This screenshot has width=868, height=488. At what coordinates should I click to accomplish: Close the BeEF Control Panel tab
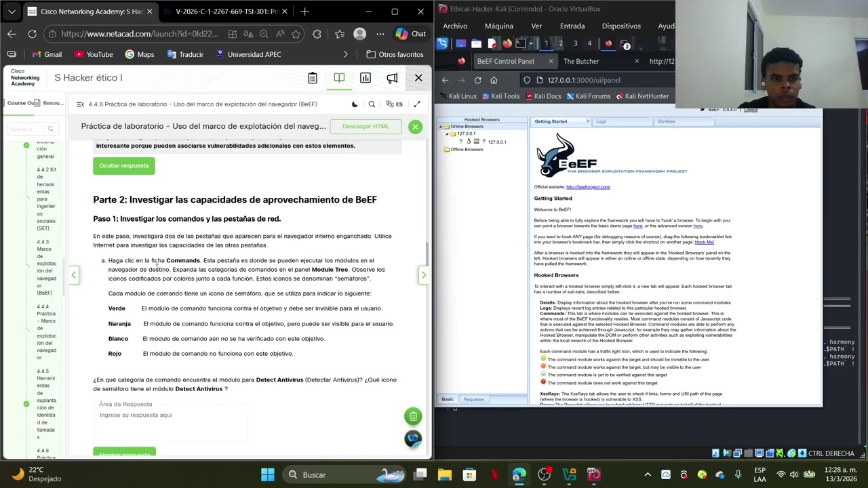pos(550,61)
